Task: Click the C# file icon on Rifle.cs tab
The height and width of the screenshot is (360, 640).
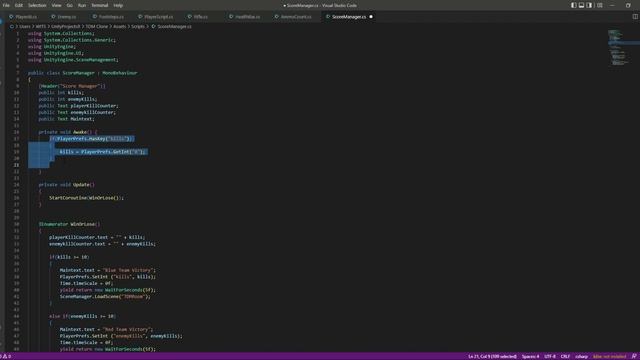Action: click(189, 17)
